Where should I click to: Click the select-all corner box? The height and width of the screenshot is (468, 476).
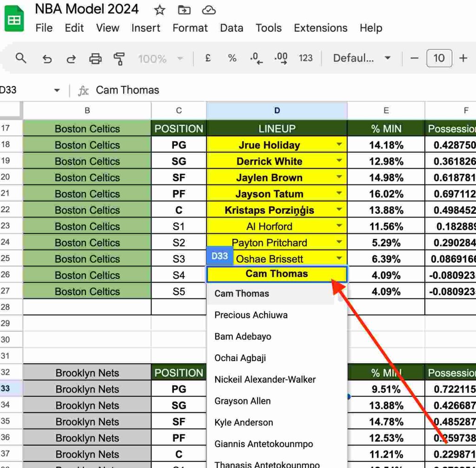(11, 110)
